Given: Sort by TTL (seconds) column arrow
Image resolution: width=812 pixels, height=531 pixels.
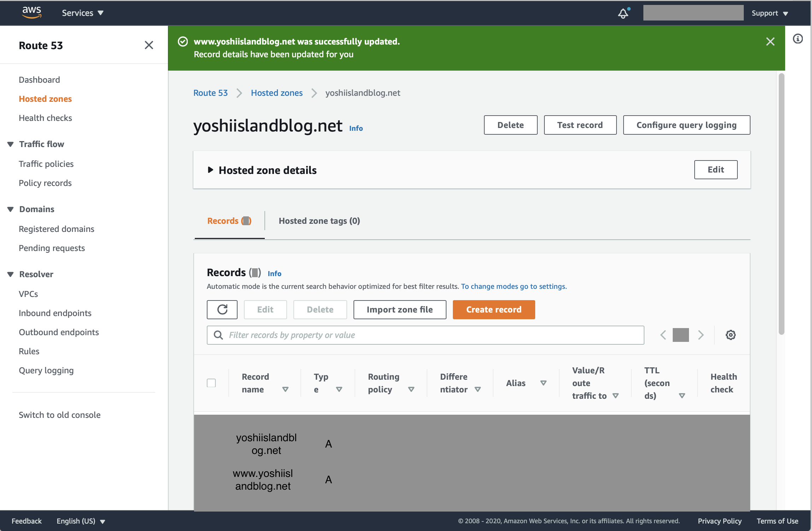Looking at the screenshot, I should pyautogui.click(x=682, y=396).
